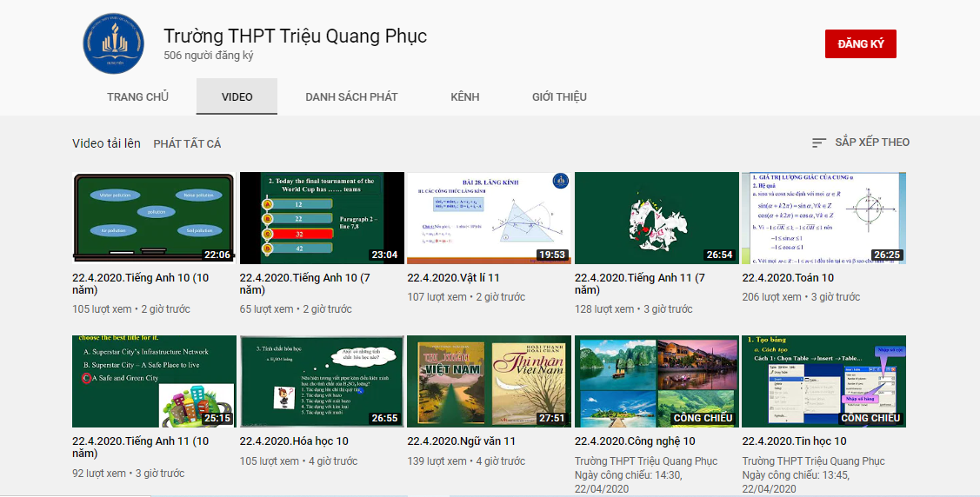Viewport: 980px width, 497px height.
Task: Click CÔNG CHIẾU badge on Công nghệ 10
Action: pos(703,418)
